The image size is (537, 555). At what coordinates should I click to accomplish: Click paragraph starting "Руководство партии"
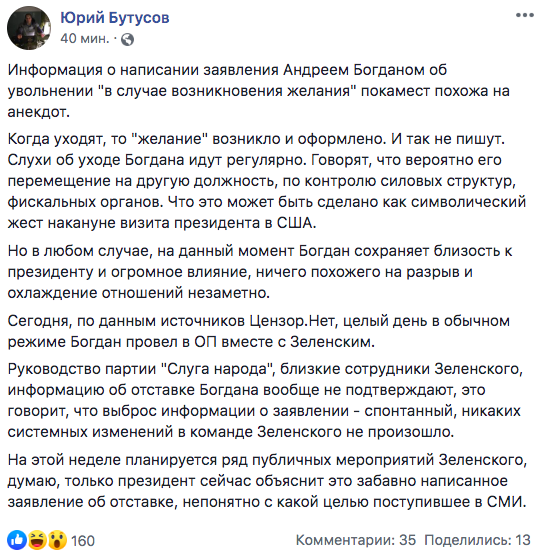tap(265, 400)
